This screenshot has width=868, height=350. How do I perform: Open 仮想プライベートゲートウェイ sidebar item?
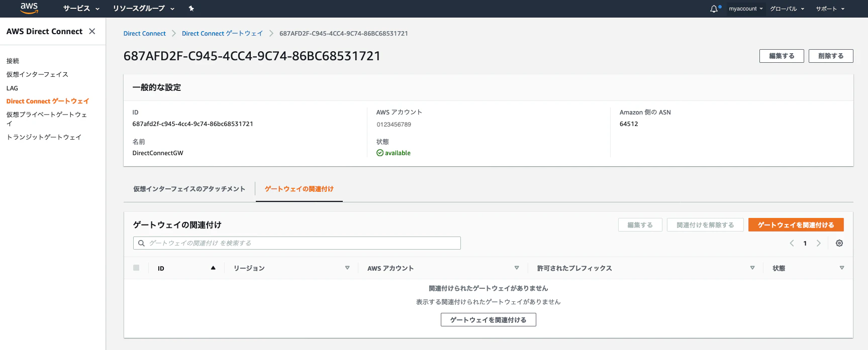(47, 119)
